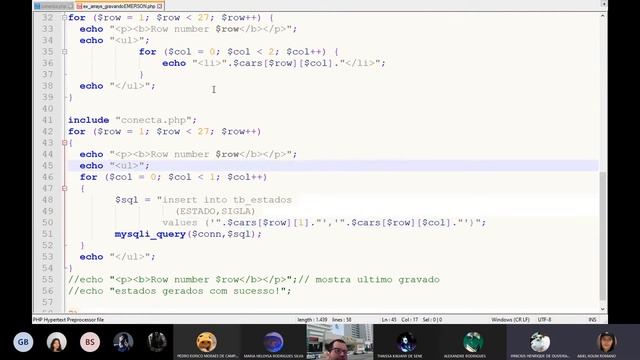Click the vertical scrollbar thumb in editor

point(603,236)
